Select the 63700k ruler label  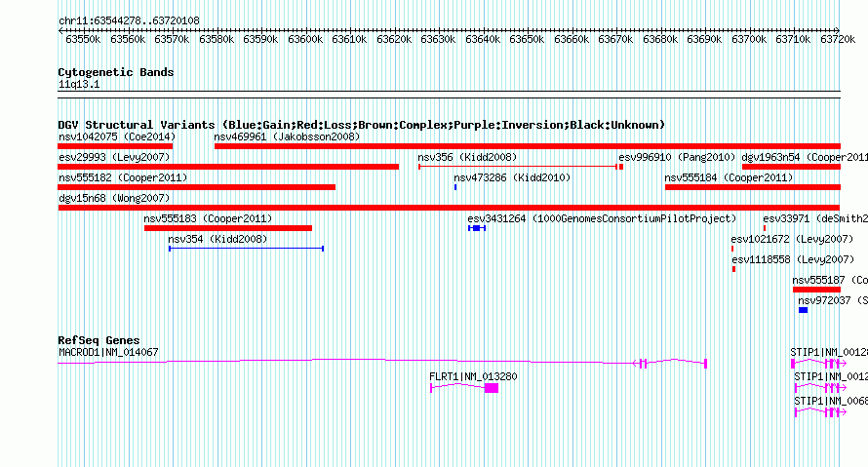pyautogui.click(x=749, y=40)
